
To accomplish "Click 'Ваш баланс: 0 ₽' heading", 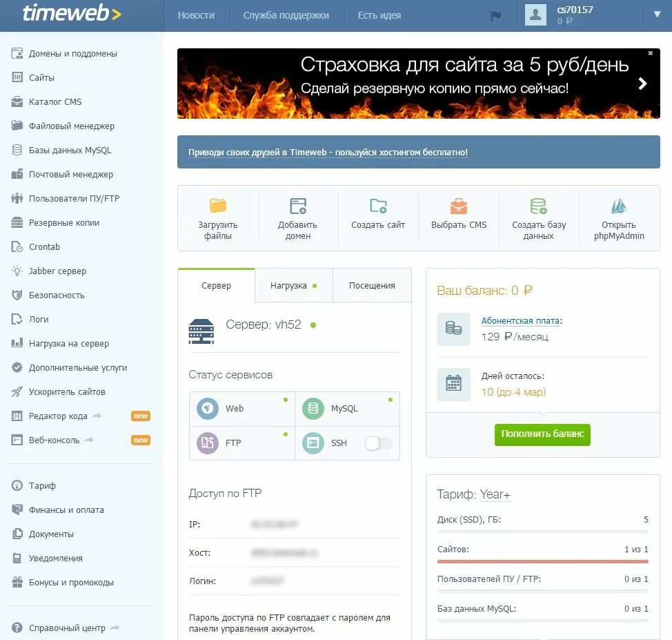I will (x=484, y=291).
